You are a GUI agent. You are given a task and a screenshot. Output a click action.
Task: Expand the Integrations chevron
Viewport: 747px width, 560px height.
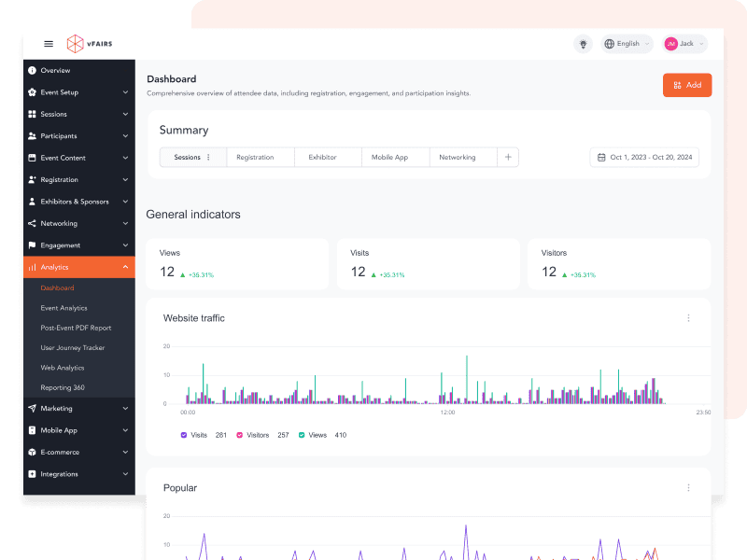(x=125, y=474)
